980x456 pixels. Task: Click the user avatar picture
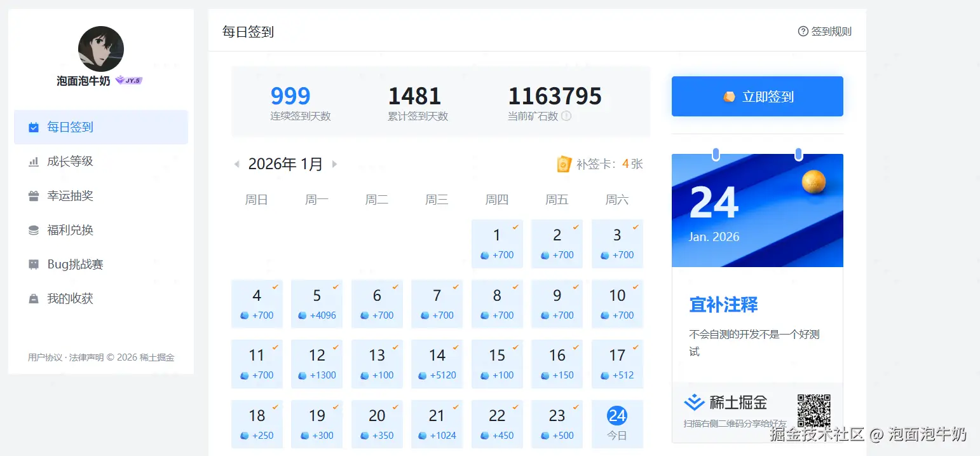pos(101,49)
